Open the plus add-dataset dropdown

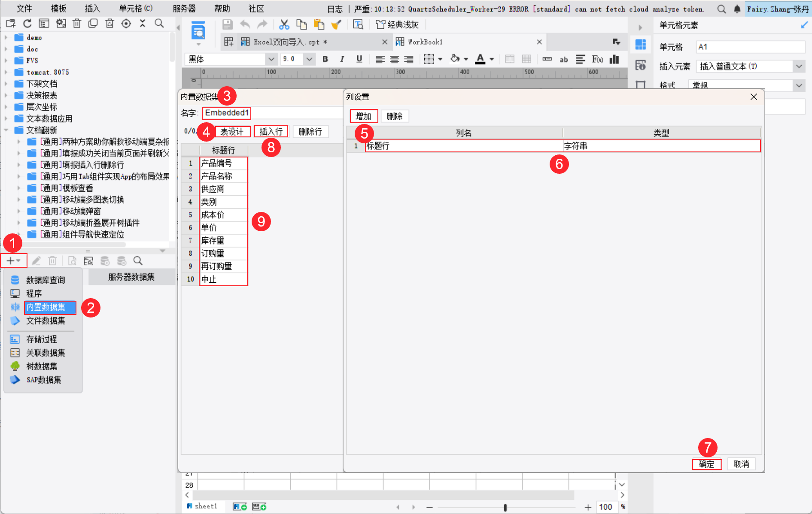pyautogui.click(x=13, y=260)
